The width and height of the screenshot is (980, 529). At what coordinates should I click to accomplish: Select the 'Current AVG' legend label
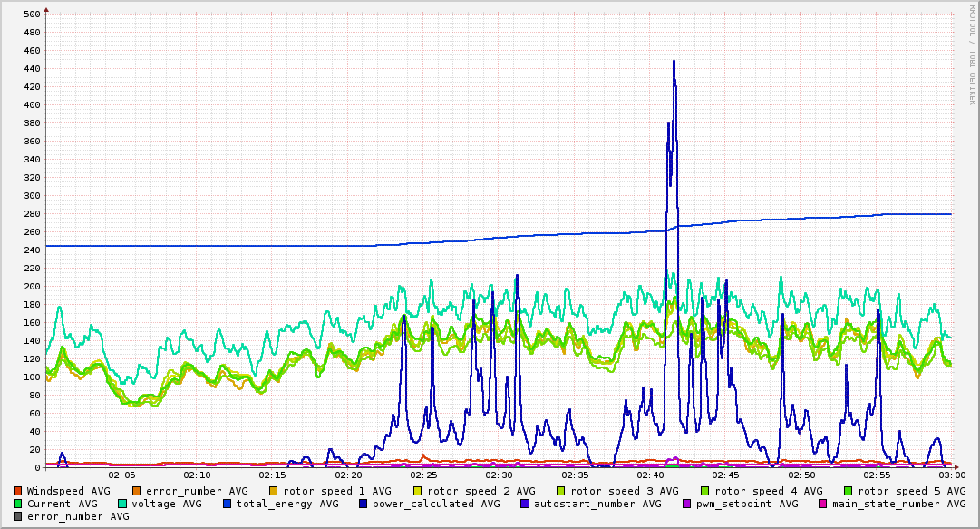coord(63,504)
